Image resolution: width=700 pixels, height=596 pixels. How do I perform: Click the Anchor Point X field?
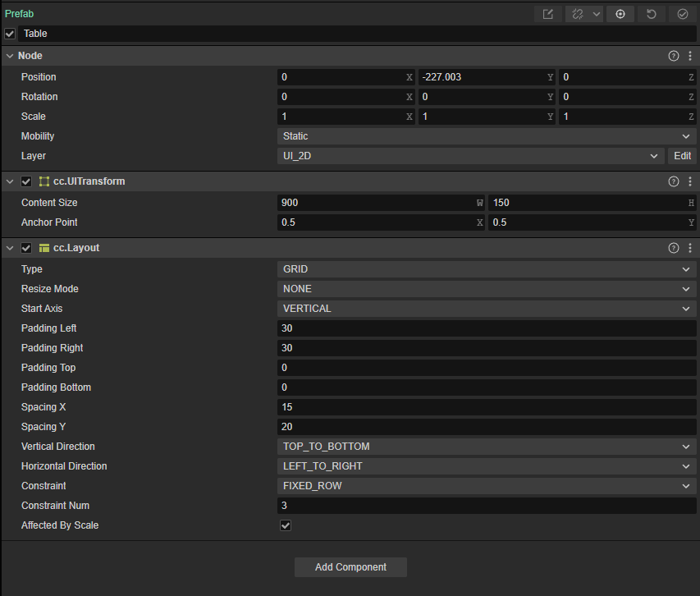tap(382, 222)
